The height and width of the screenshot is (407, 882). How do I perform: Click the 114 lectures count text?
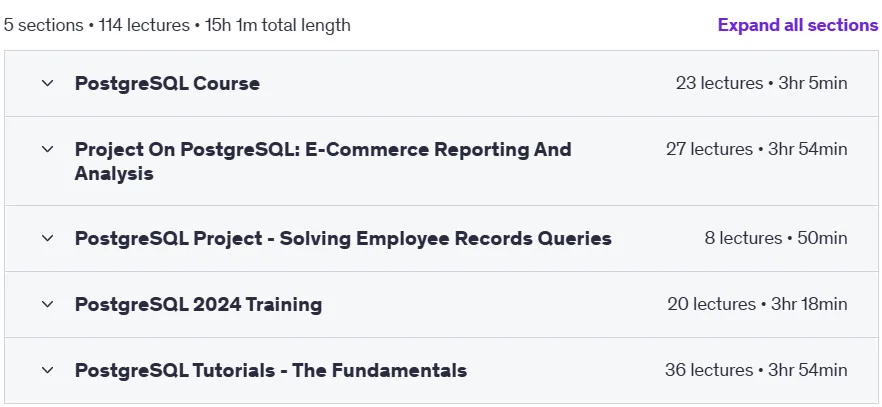(144, 25)
